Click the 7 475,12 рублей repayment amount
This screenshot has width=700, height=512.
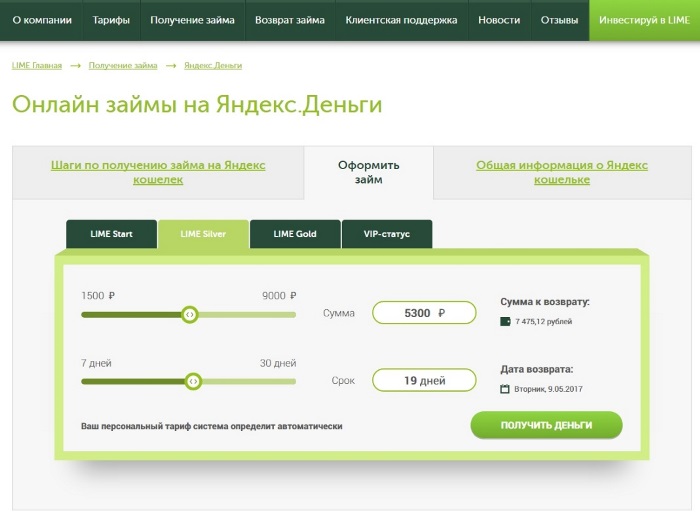[x=543, y=321]
